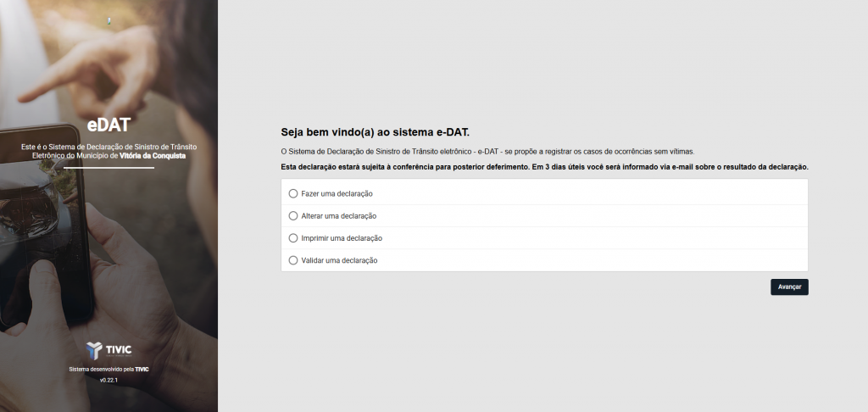Click the eDAT title in the sidebar
Viewport: 868px width, 412px height.
point(108,125)
